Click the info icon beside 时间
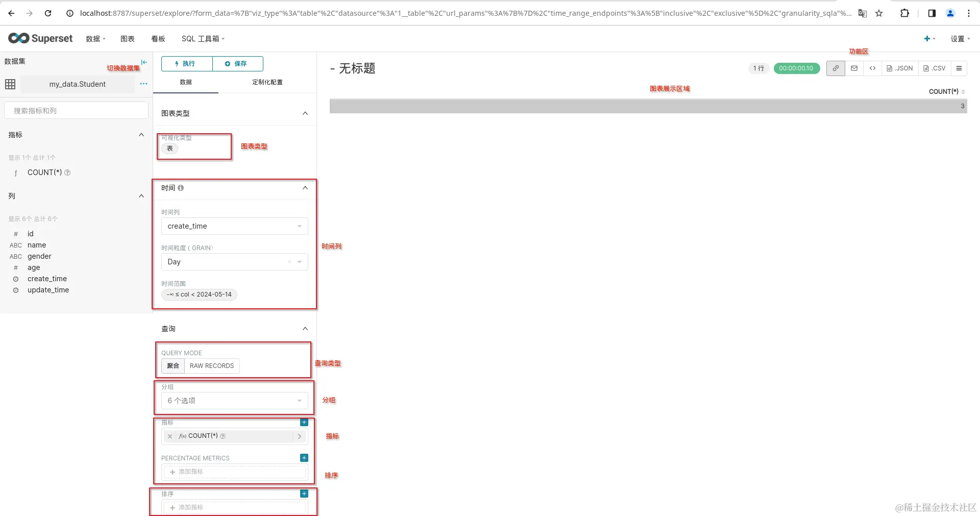Image resolution: width=980 pixels, height=516 pixels. [181, 188]
